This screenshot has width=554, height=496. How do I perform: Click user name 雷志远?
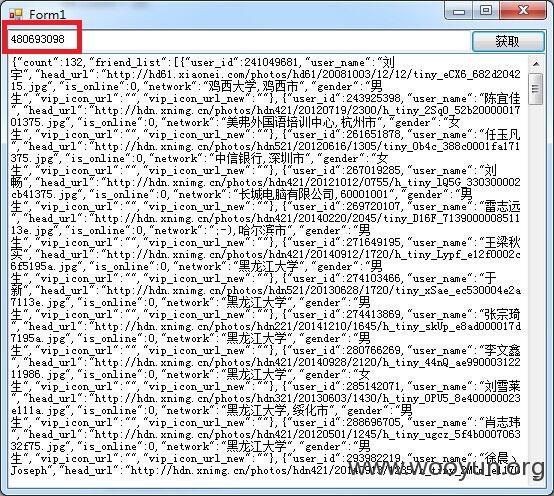click(502, 206)
